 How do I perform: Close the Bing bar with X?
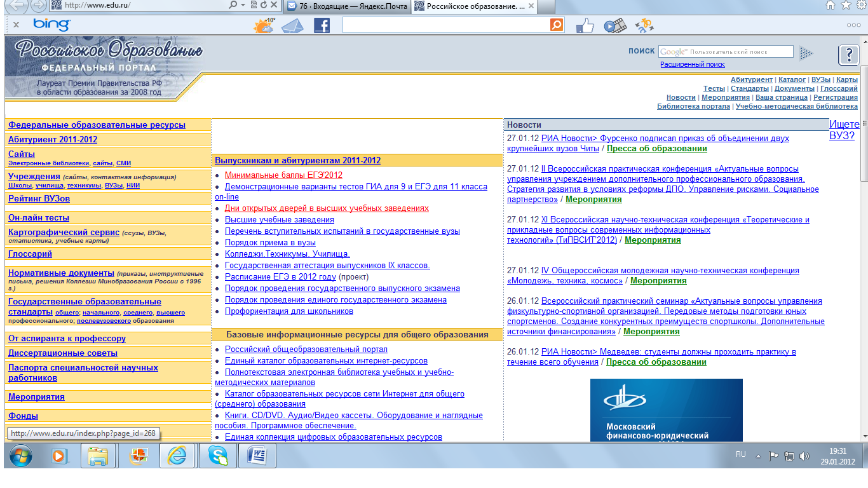click(x=16, y=25)
